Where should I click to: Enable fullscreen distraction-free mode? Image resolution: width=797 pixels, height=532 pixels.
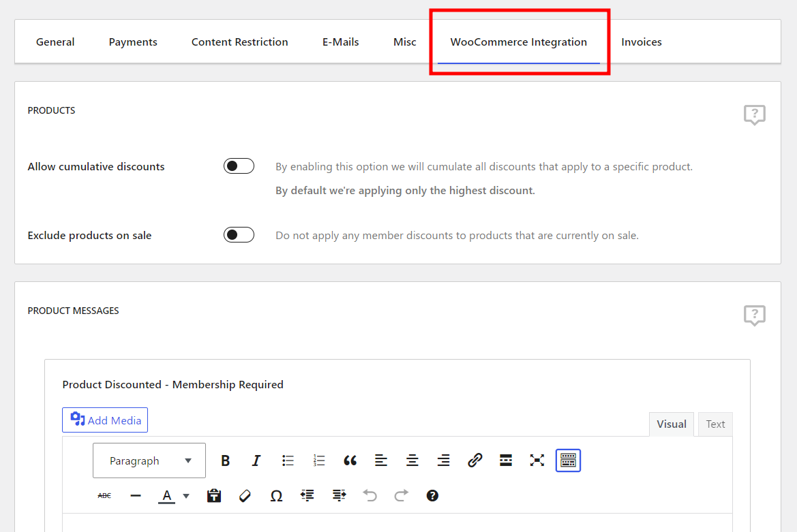(x=537, y=461)
